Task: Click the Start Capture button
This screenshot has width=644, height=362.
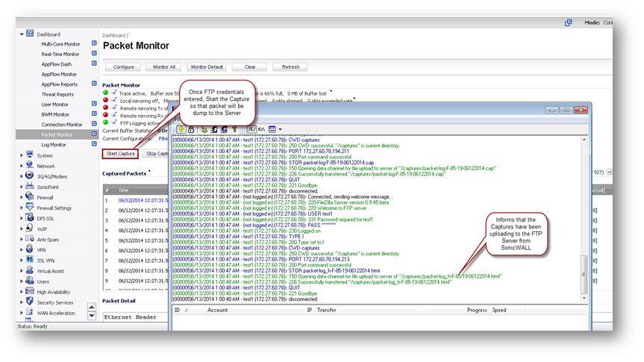Action: click(x=120, y=154)
